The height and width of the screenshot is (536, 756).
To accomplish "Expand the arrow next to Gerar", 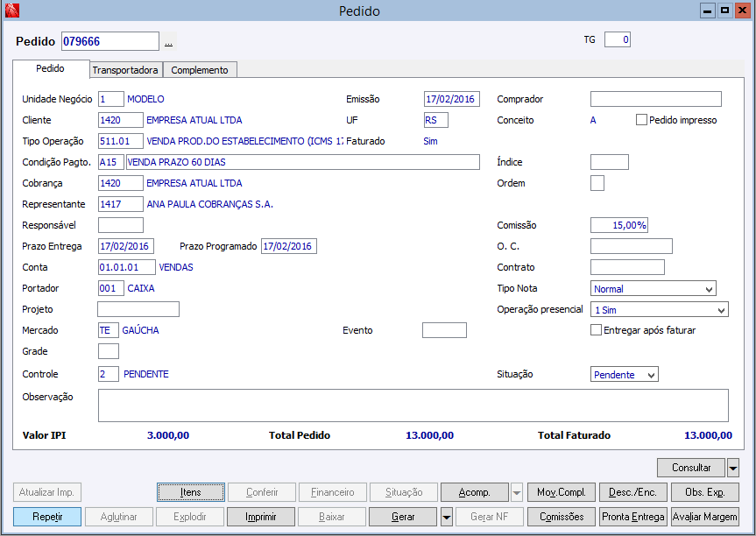I will [447, 517].
